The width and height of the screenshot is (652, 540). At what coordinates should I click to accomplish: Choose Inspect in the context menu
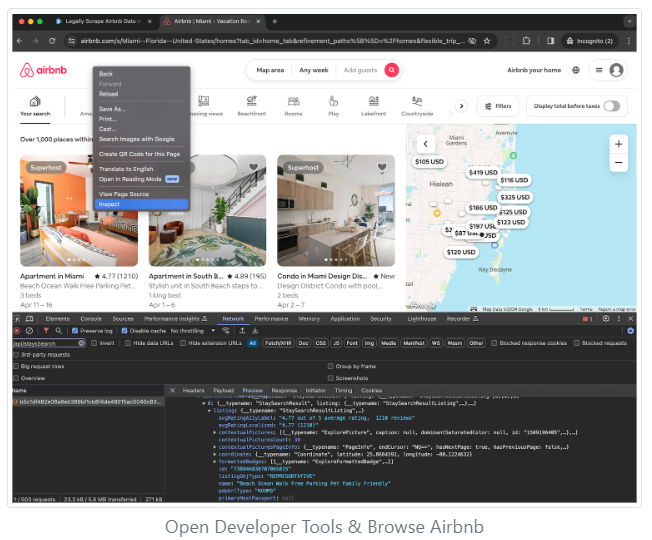[x=141, y=205]
